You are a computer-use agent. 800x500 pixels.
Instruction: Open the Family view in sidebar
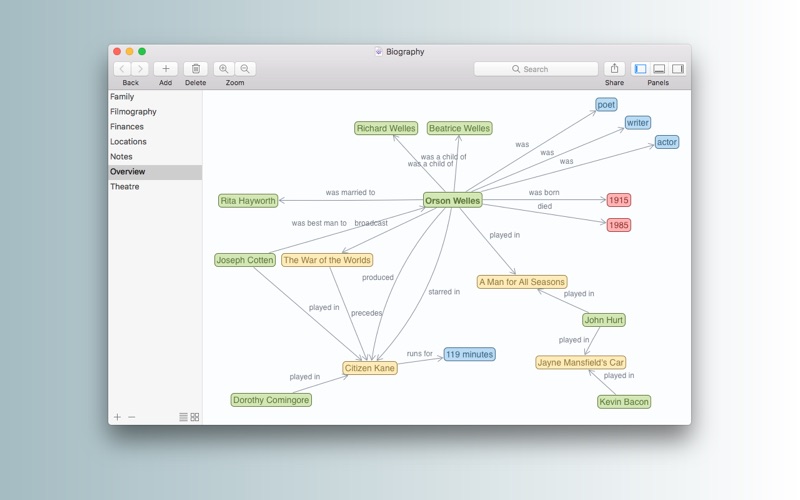point(155,96)
